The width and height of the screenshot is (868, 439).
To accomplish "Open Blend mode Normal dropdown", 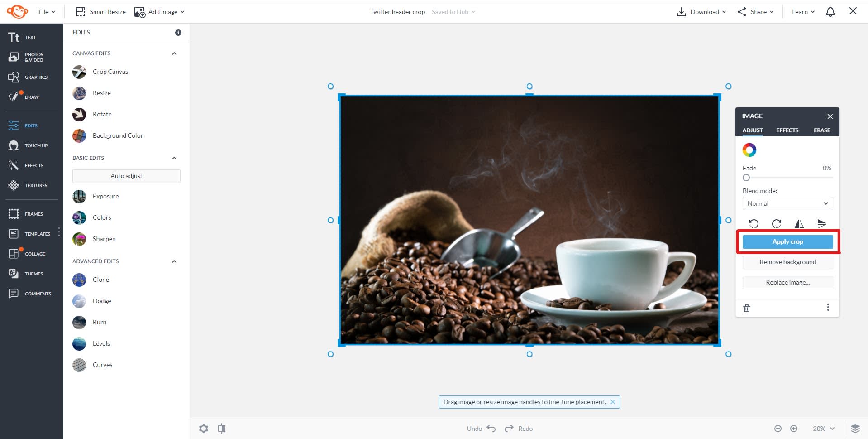I will pyautogui.click(x=787, y=203).
